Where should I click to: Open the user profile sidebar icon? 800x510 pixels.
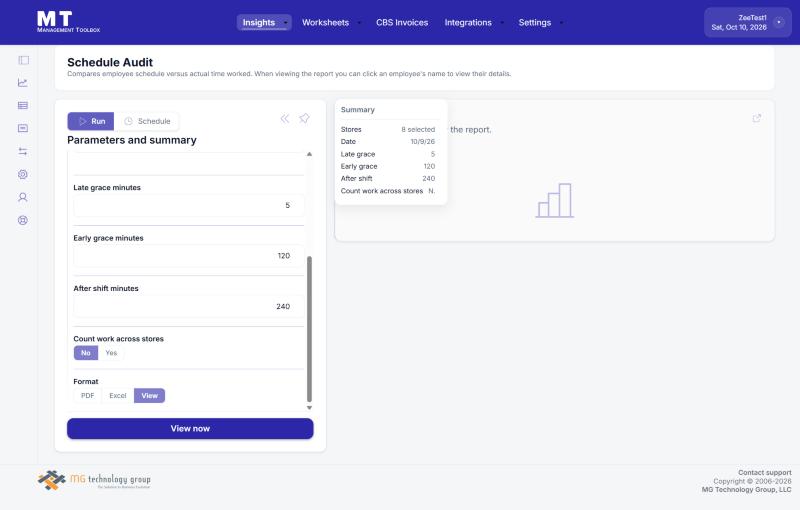coord(23,197)
